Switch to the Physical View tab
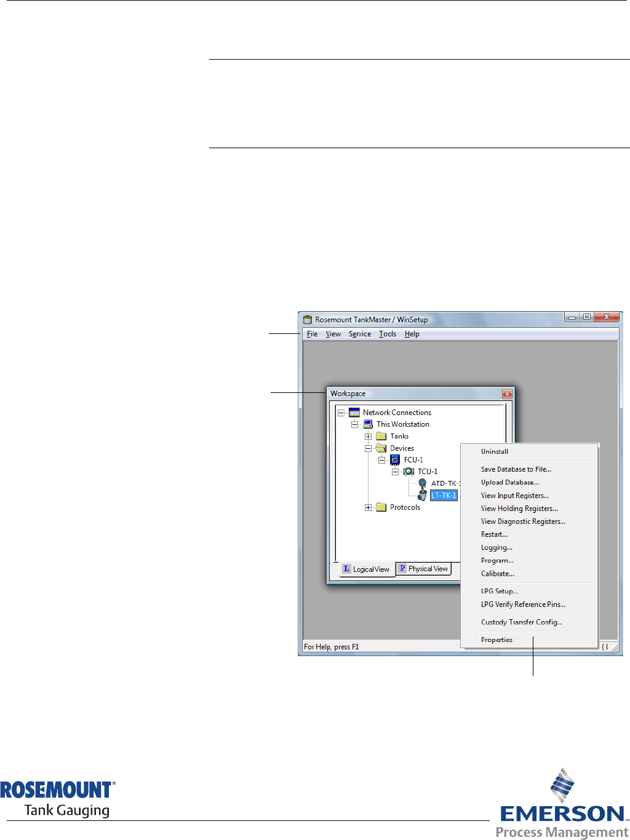 (x=423, y=569)
